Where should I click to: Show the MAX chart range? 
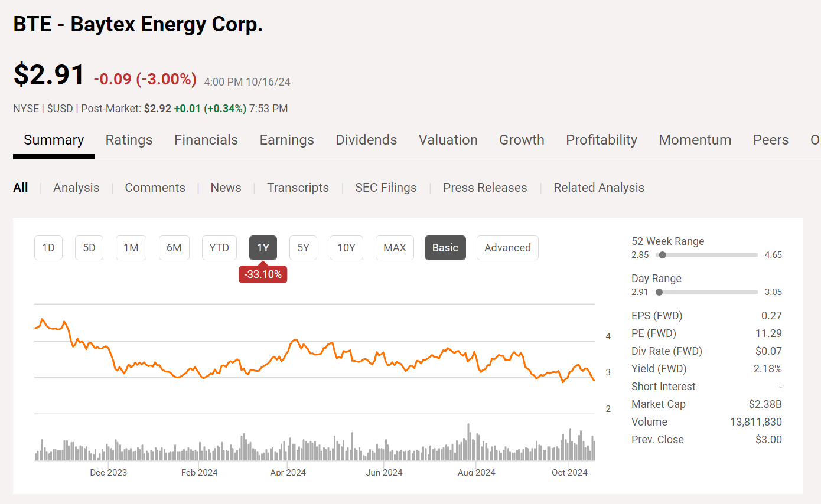tap(395, 248)
